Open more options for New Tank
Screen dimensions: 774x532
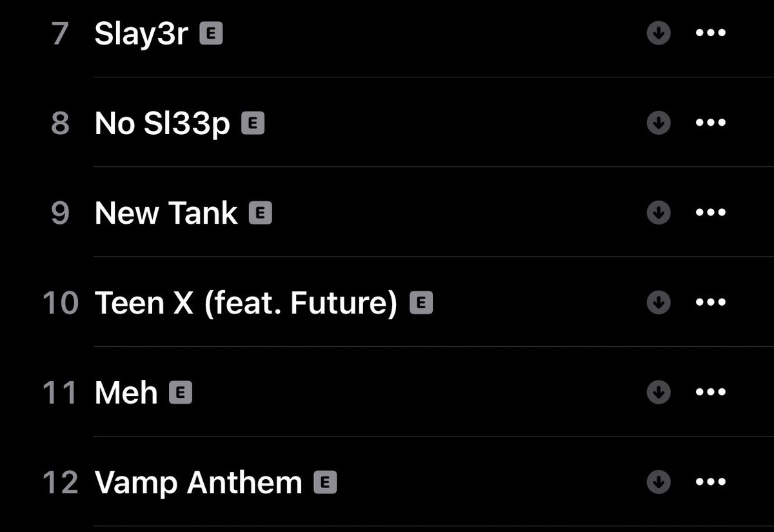(x=711, y=213)
